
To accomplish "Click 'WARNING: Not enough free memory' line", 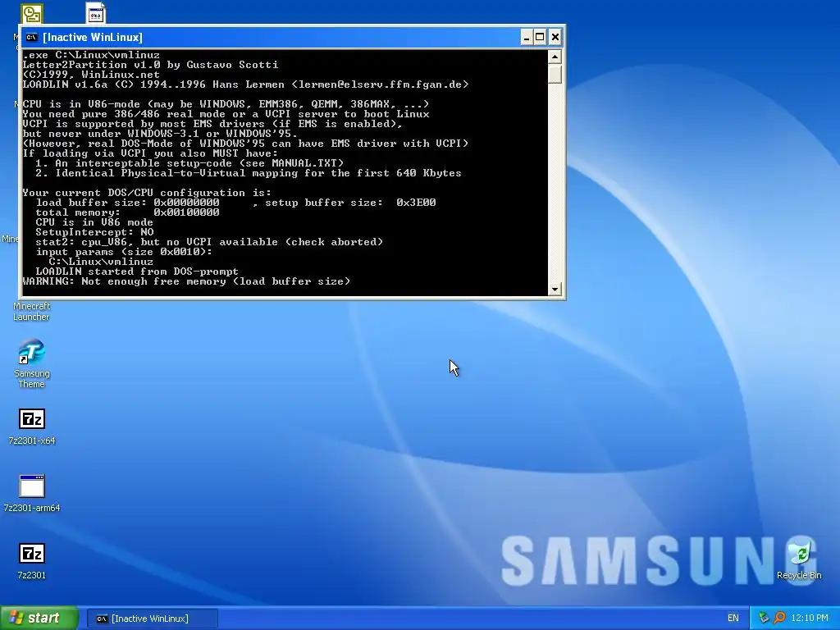I will pos(186,281).
